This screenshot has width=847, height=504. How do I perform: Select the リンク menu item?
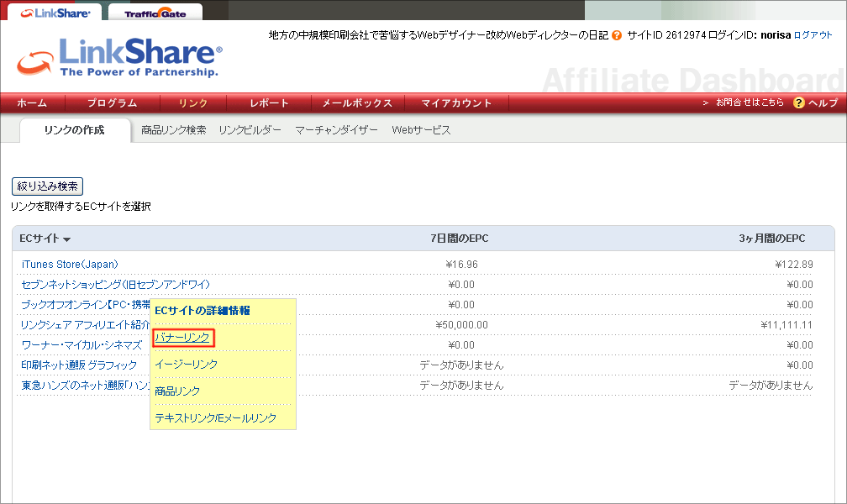(x=193, y=103)
